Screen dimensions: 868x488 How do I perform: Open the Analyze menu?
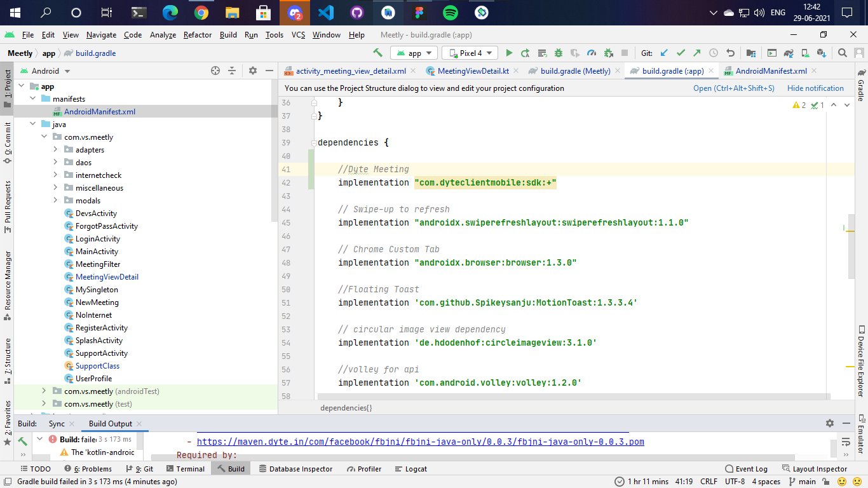pos(163,35)
